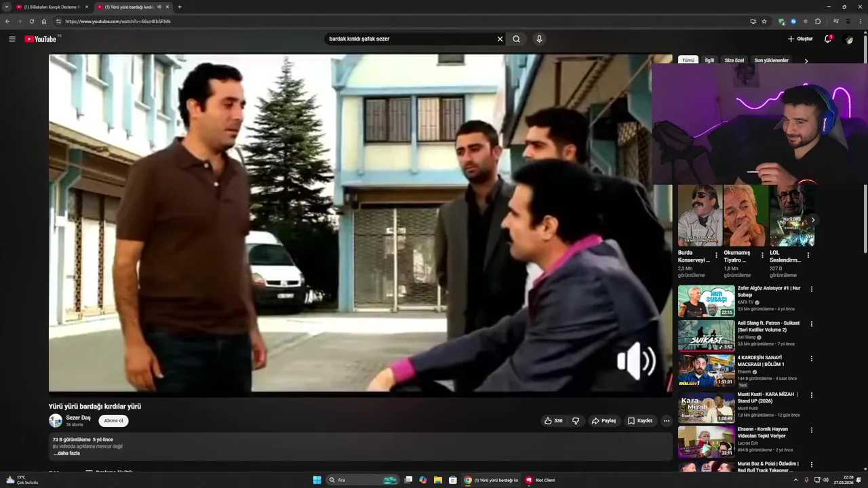Bookmark this page with the star
Viewport: 868px width, 488px height.
(764, 22)
